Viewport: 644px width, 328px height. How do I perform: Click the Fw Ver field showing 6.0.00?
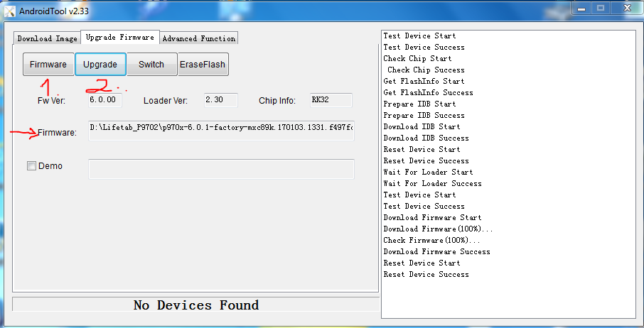105,100
